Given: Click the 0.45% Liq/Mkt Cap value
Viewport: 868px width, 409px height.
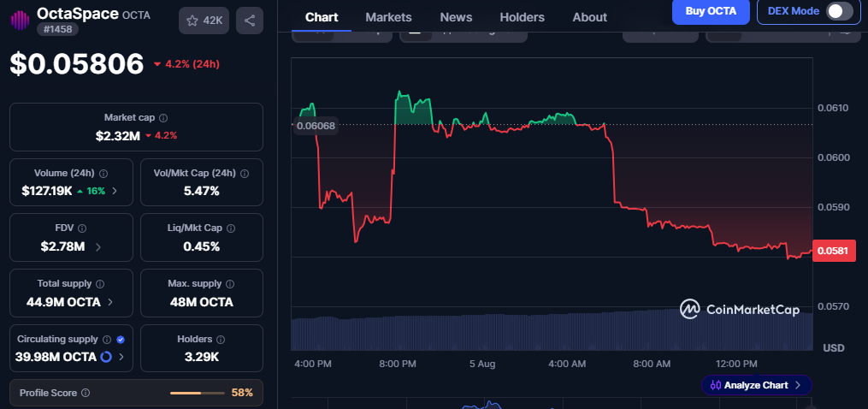Looking at the screenshot, I should pyautogui.click(x=202, y=246).
